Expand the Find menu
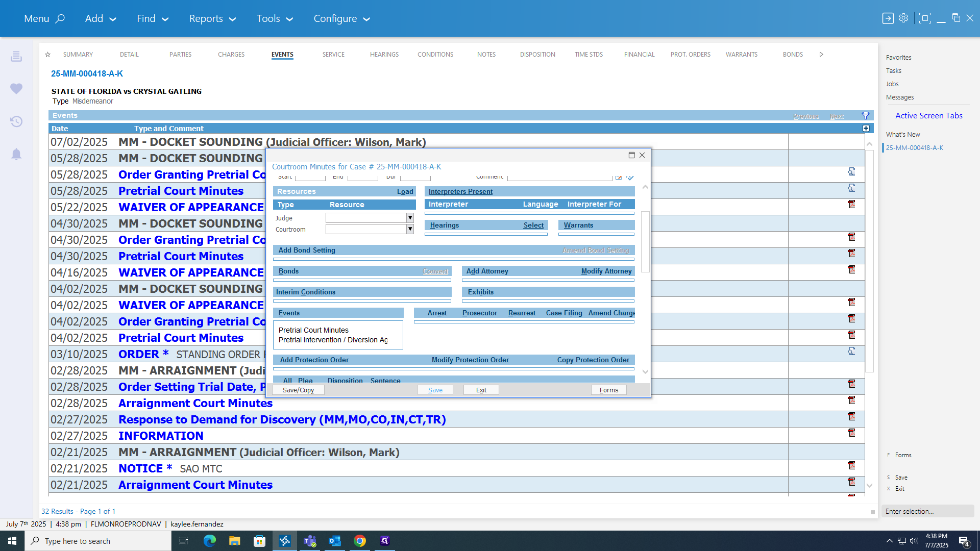This screenshot has height=551, width=980. point(153,18)
